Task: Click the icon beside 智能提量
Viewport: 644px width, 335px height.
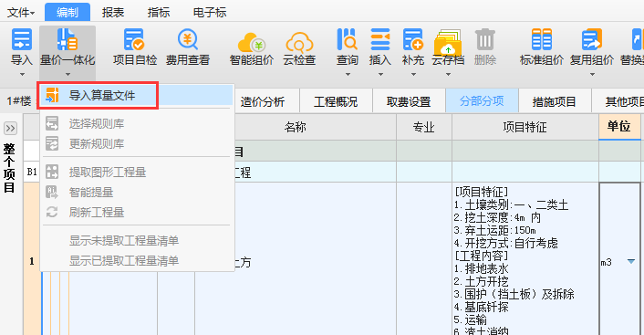Action: (52, 192)
